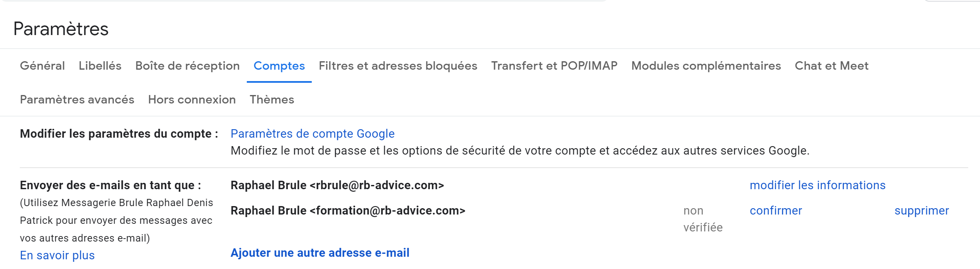Screen dimensions: 980x269
Task: Click supprimer to remove formation address
Action: [921, 211]
